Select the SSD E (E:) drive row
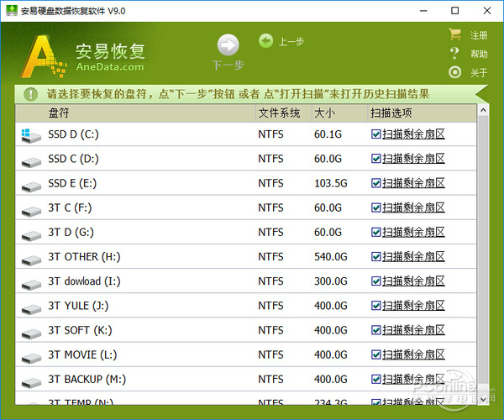504x420 pixels. point(246,183)
